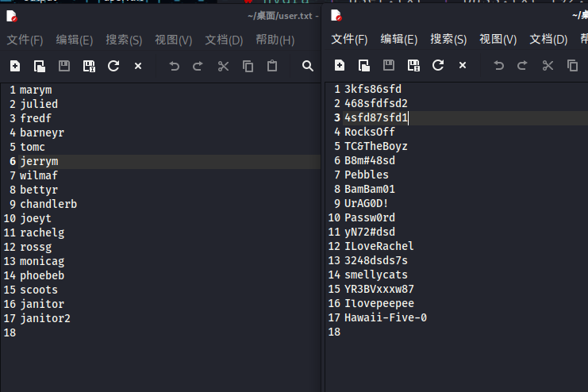The width and height of the screenshot is (588, 392).
Task: Click the username barneyr
Action: click(x=42, y=133)
